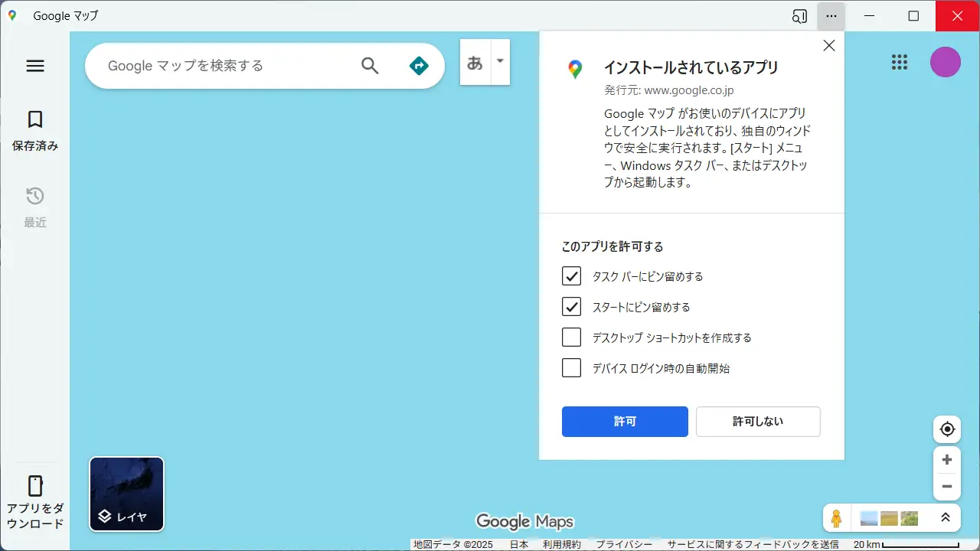The width and height of the screenshot is (980, 551).
Task: Open the Saved (保存済み) bookmark panel
Action: coord(35,130)
